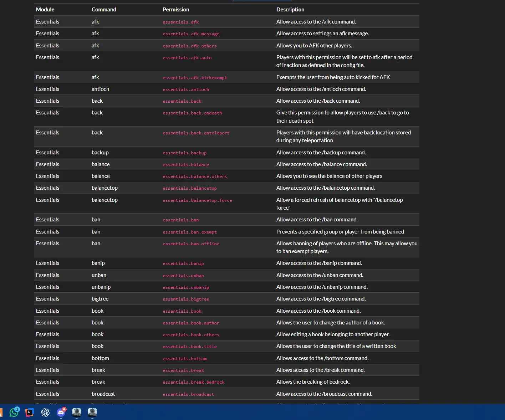Click "Allows you to AFK other players." description
Viewport: 505px width, 420px height.
coord(314,46)
